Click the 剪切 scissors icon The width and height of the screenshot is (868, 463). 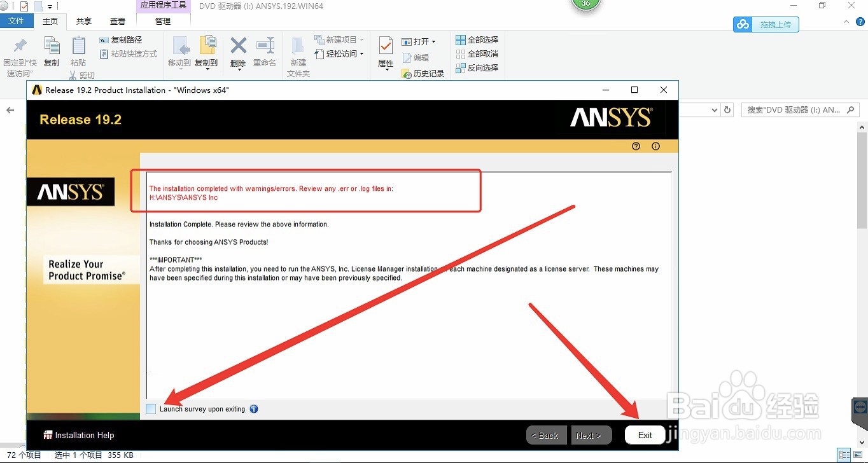pos(73,76)
